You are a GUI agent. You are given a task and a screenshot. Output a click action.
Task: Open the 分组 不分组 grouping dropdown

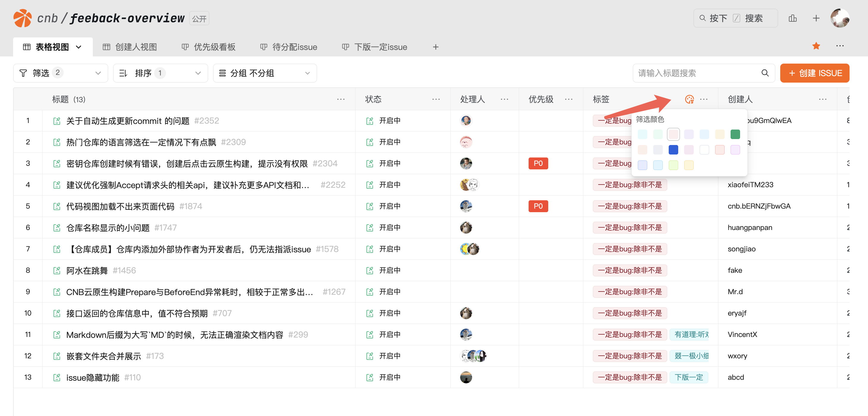[x=264, y=73]
